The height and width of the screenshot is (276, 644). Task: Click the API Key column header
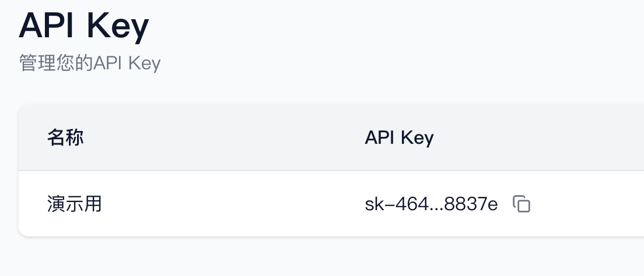pyautogui.click(x=399, y=138)
